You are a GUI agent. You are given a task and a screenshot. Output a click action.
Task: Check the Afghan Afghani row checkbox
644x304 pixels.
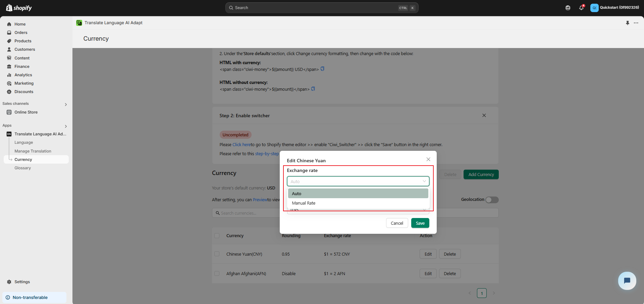pyautogui.click(x=217, y=273)
